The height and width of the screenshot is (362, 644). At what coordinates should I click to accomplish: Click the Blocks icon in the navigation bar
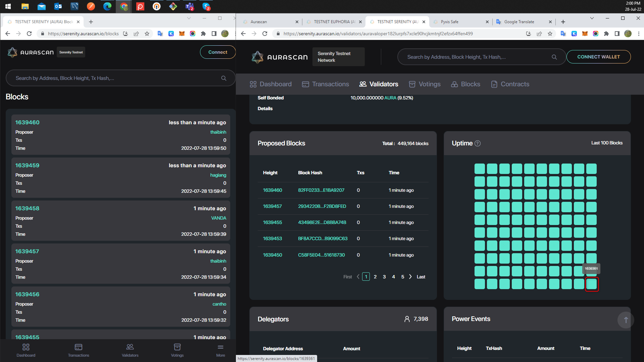click(454, 84)
